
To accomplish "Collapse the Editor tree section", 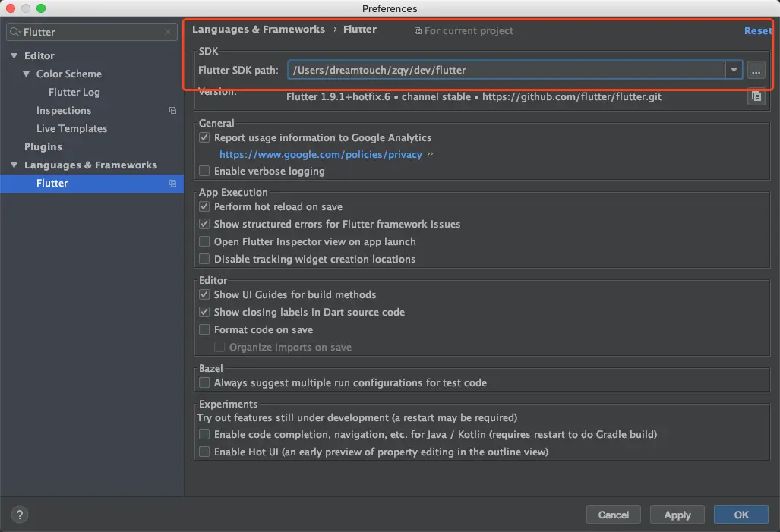I will (x=14, y=56).
